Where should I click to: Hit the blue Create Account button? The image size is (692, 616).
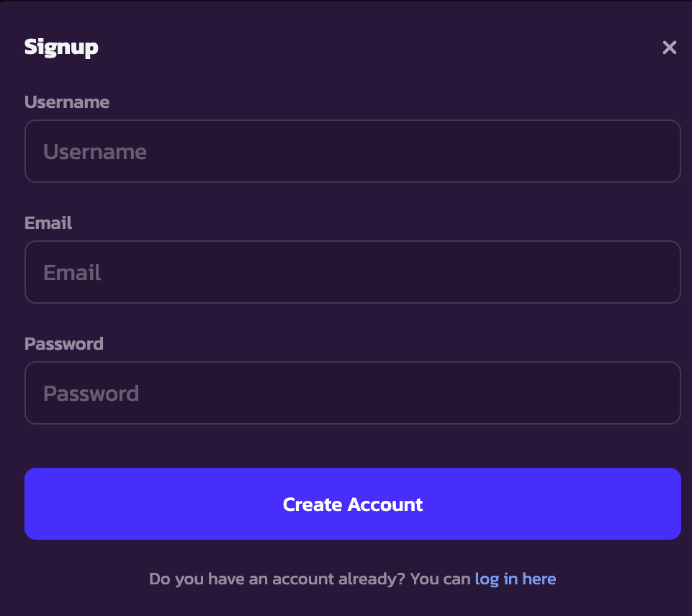point(353,504)
